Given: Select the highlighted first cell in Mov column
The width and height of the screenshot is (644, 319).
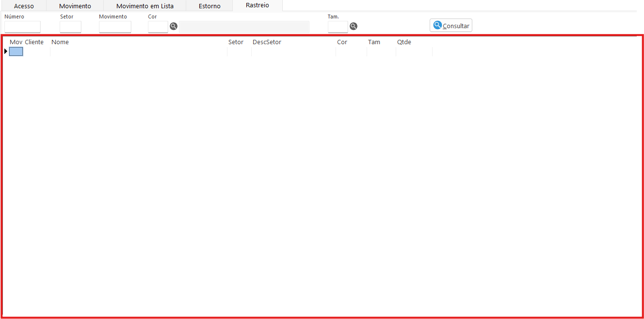Looking at the screenshot, I should click(x=16, y=51).
